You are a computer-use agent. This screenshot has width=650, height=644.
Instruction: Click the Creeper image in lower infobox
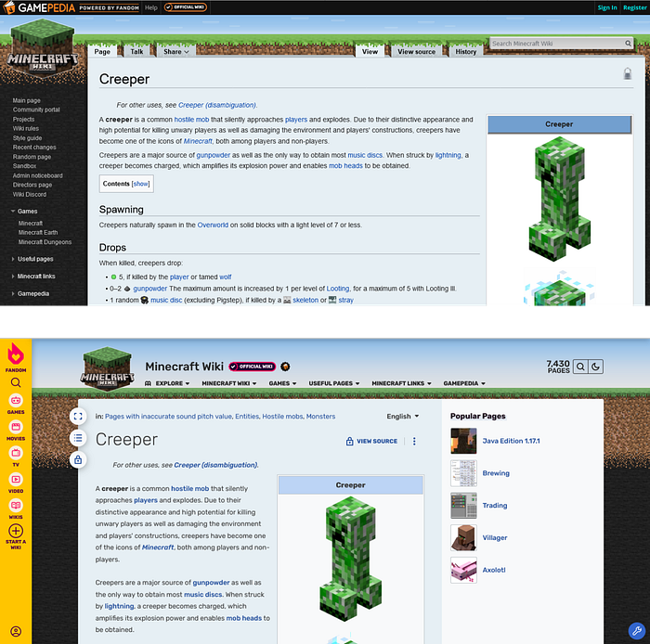[x=351, y=560]
